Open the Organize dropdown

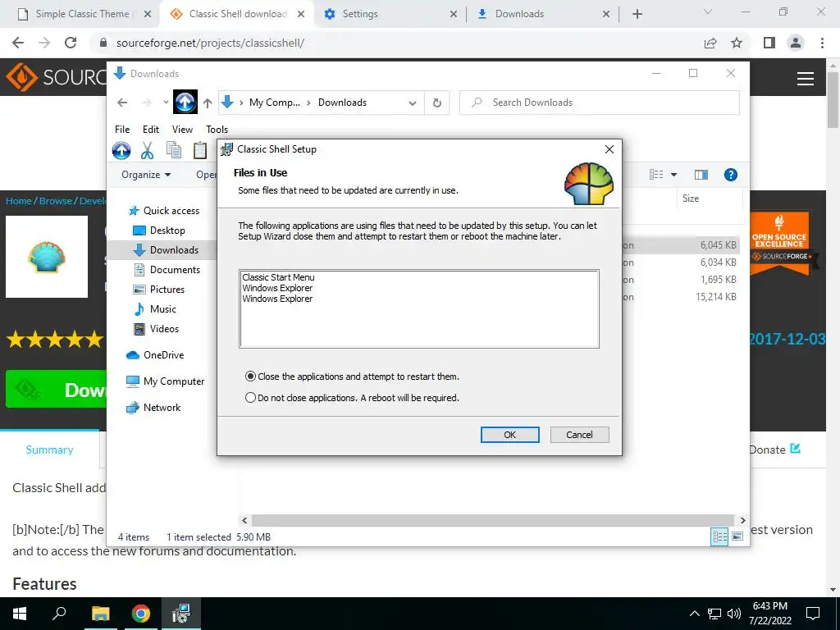(x=146, y=175)
